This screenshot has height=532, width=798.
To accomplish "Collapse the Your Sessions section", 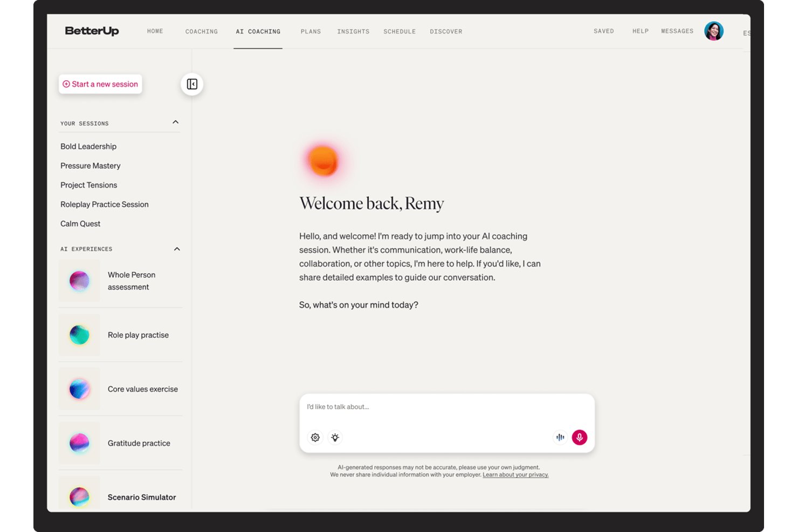I will click(x=175, y=122).
